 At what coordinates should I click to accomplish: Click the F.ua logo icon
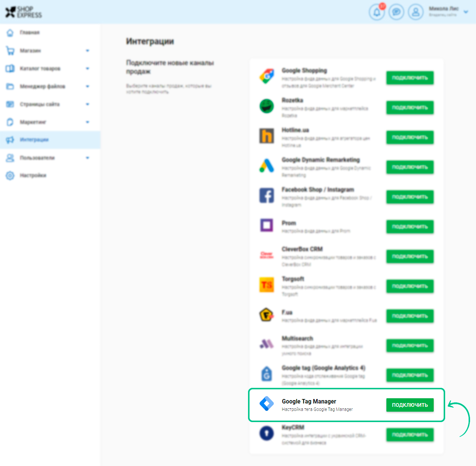[267, 315]
